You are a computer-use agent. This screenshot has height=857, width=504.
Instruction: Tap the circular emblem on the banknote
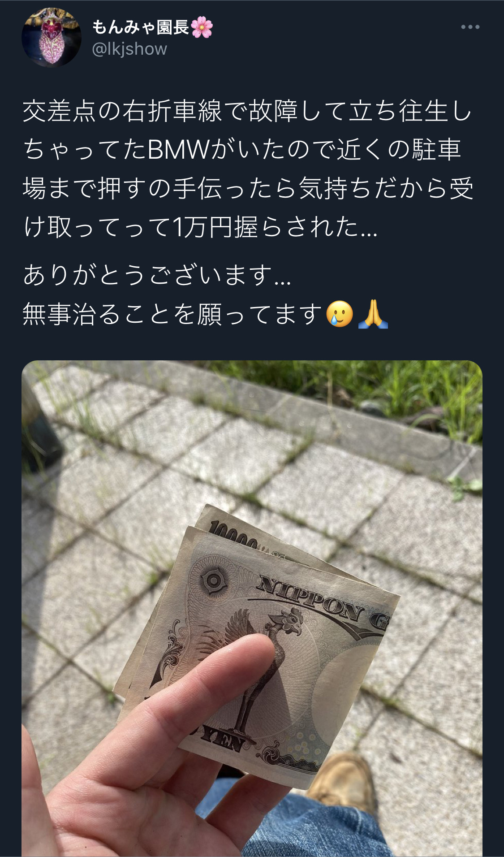213,580
